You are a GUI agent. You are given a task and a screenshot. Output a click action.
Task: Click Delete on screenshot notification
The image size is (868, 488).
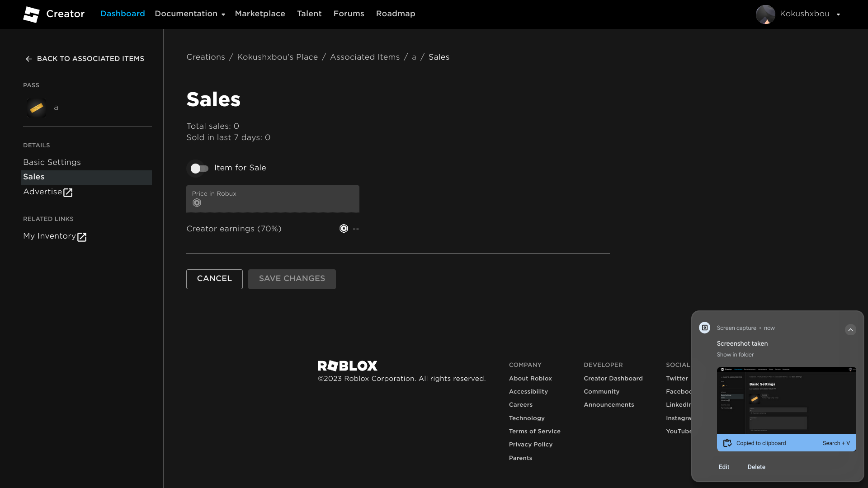[x=756, y=467]
